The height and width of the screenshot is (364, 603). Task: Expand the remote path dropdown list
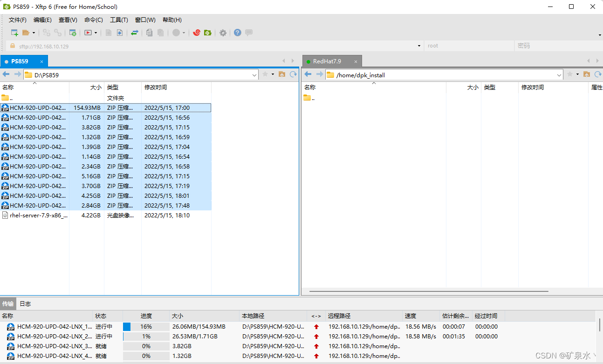559,74
